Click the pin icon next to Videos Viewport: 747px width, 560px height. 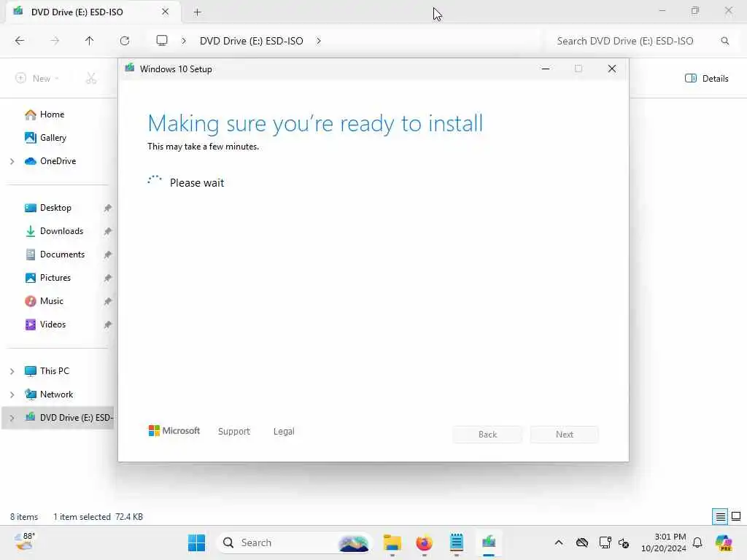click(x=108, y=324)
